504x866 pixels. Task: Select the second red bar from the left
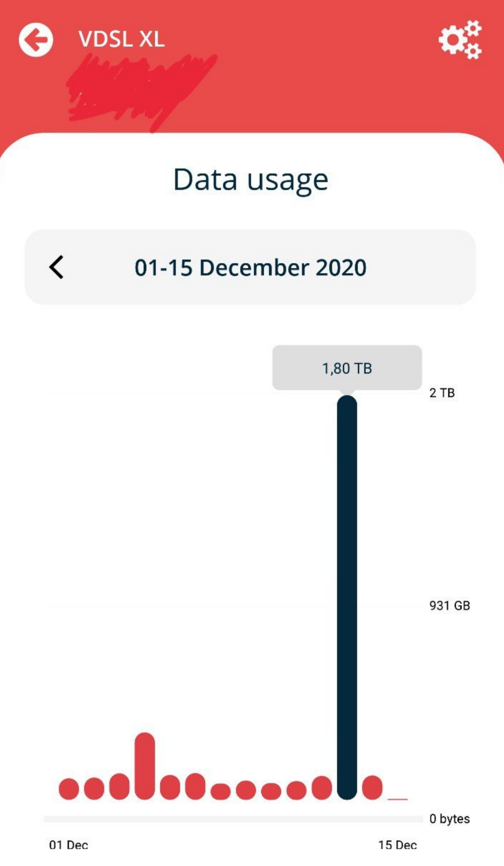(94, 789)
